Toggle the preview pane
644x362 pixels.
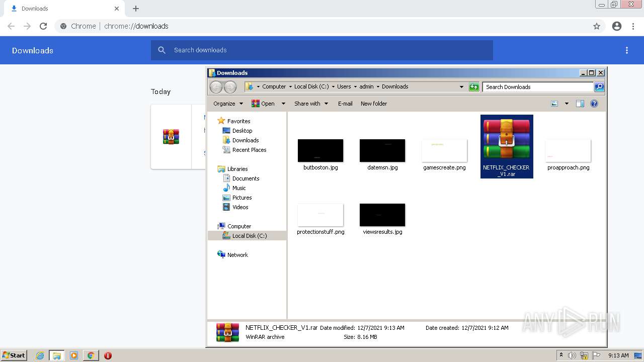tap(580, 104)
